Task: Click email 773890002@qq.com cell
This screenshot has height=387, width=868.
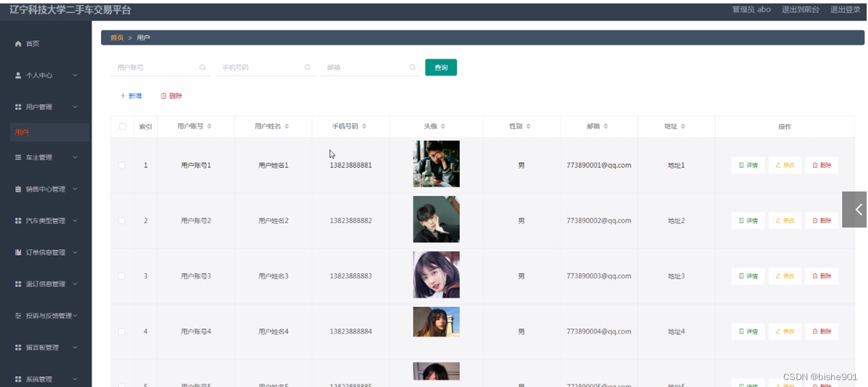Action: coord(599,221)
